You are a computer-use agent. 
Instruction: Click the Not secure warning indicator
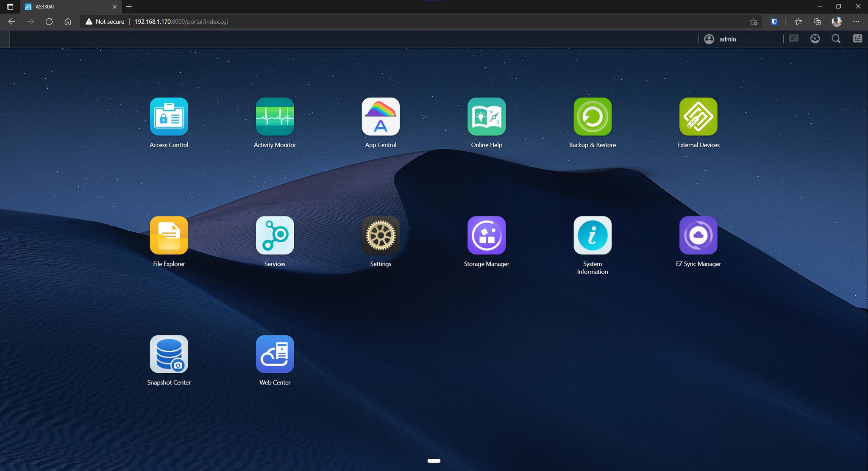pos(105,22)
